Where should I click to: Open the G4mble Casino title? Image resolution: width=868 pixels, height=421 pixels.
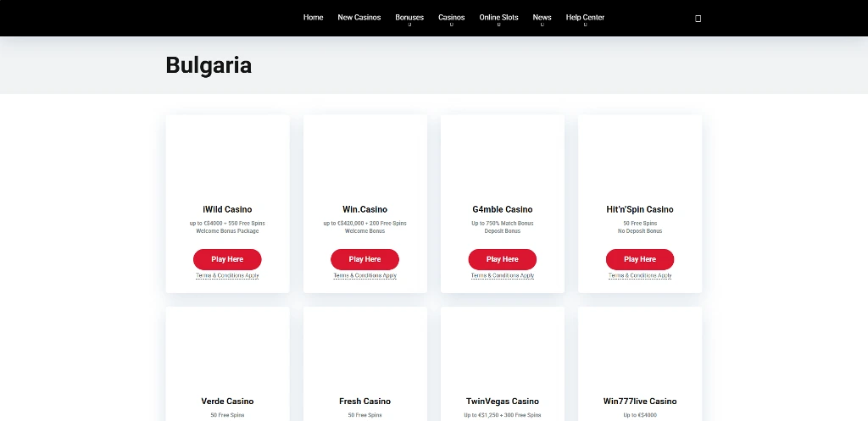tap(502, 210)
